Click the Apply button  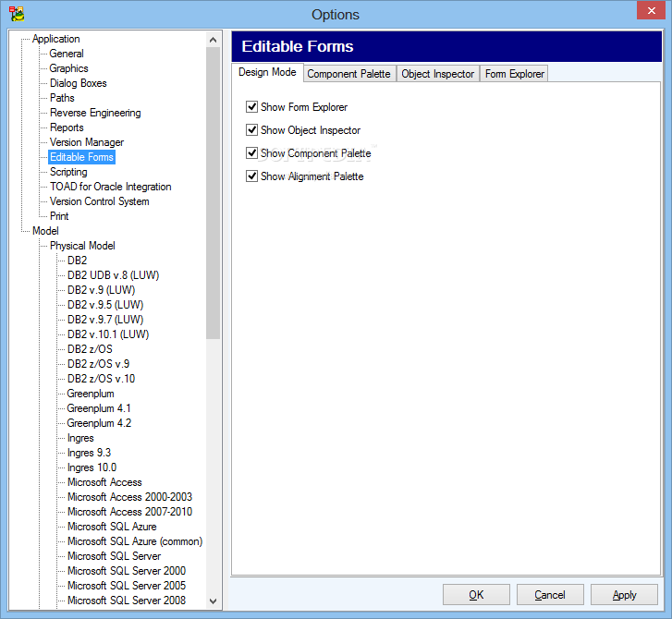pos(624,595)
